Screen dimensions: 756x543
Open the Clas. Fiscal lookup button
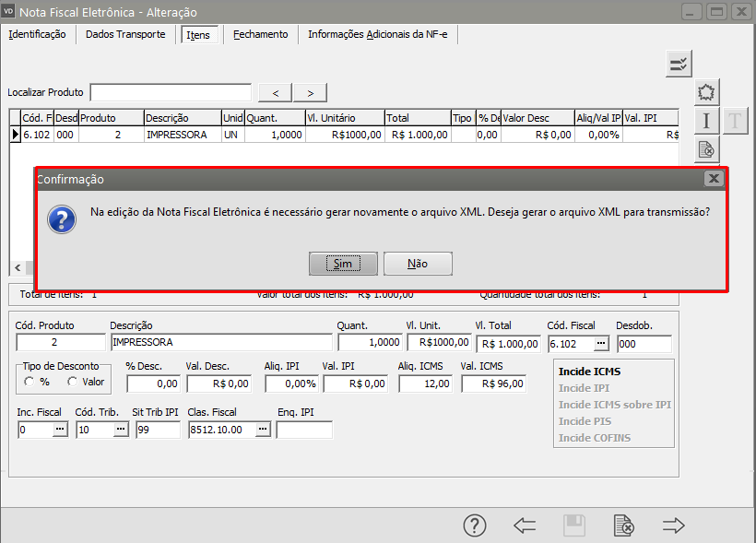263,430
